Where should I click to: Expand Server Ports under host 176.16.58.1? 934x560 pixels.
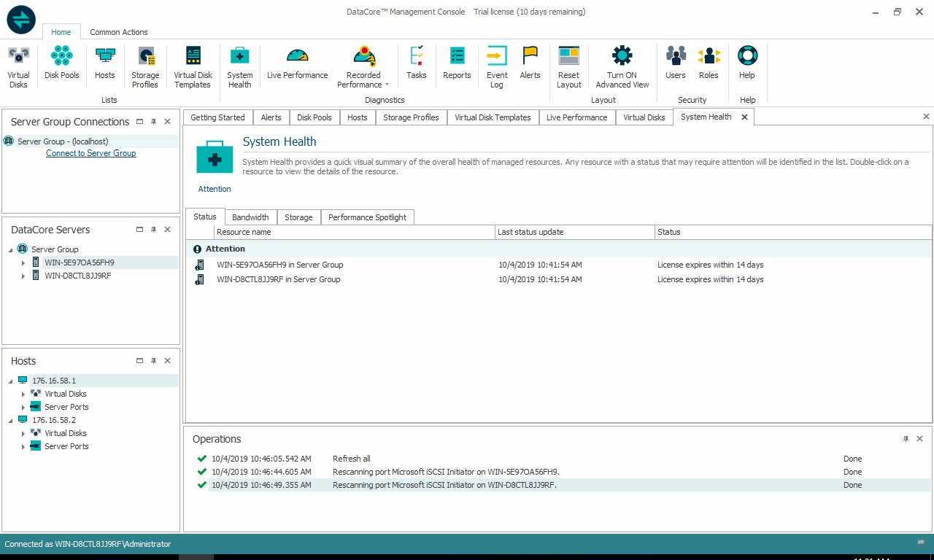[23, 407]
